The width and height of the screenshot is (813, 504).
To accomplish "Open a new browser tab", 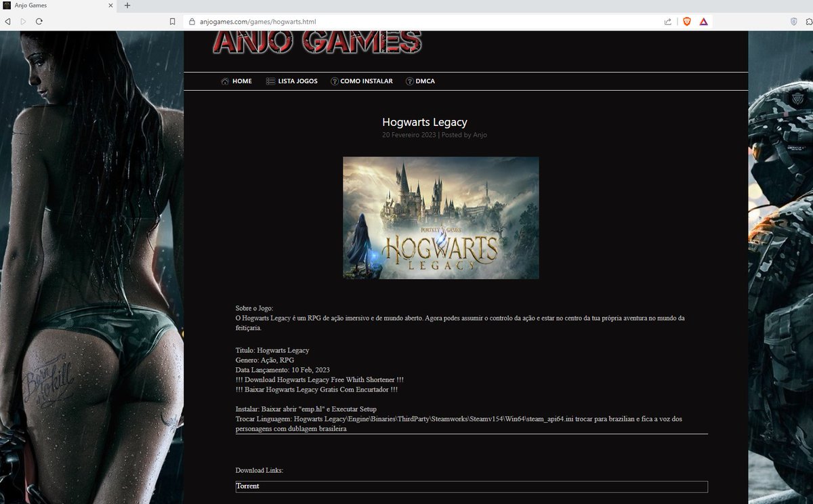I will pos(127,5).
